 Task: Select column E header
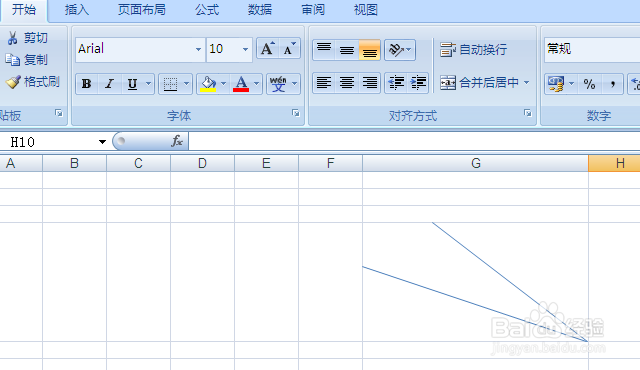point(266,164)
